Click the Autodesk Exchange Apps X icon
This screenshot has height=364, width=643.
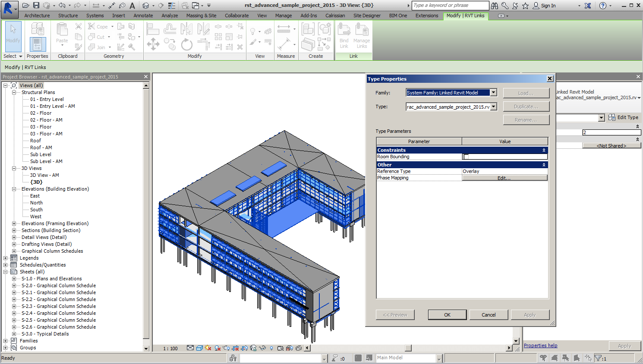[x=588, y=6]
